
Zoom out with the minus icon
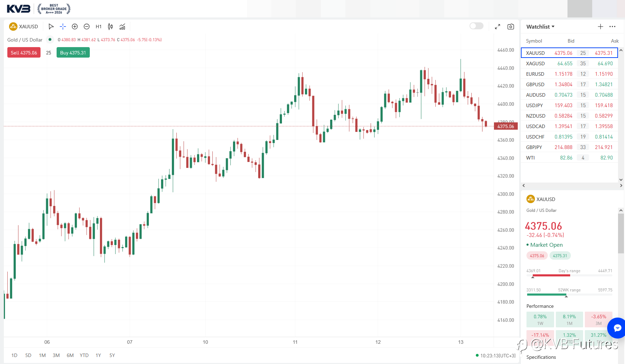(87, 27)
